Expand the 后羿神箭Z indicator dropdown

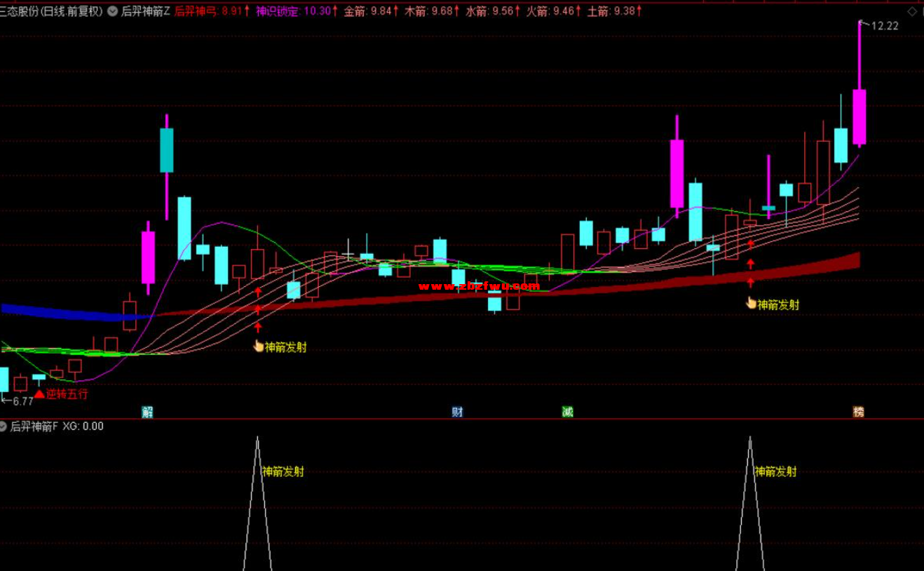113,11
